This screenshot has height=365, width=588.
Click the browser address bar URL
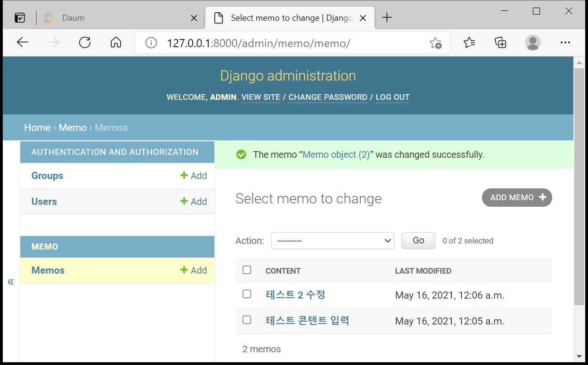[259, 43]
